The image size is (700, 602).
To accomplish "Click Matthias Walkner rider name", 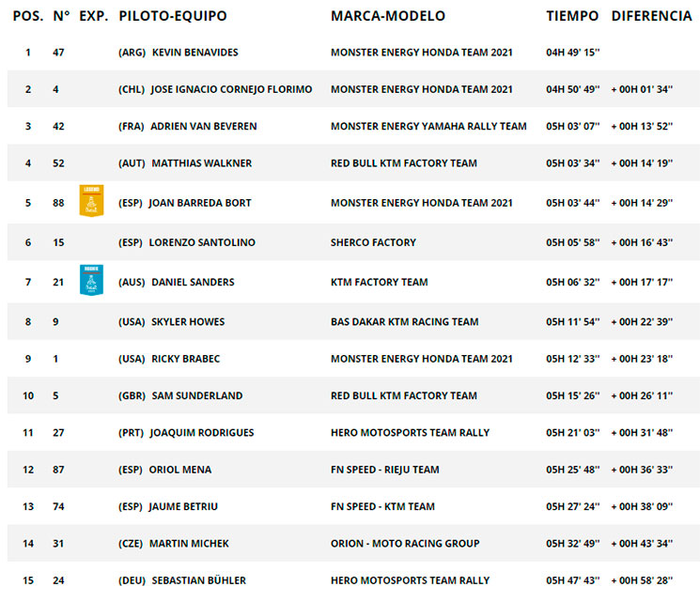I will click(x=202, y=163).
